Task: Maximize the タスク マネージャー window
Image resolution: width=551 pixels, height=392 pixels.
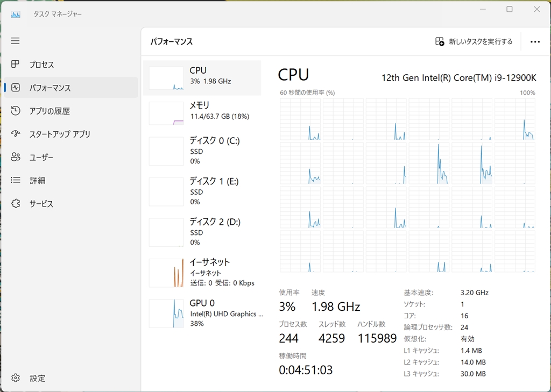Action: pyautogui.click(x=510, y=10)
